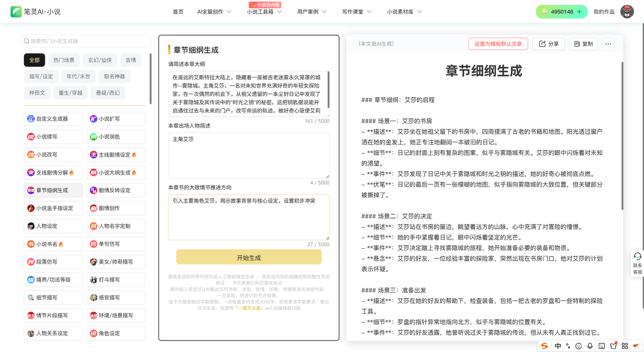Click the 大致情节推进方向 text area
This screenshot has height=352, width=644.
(x=249, y=217)
